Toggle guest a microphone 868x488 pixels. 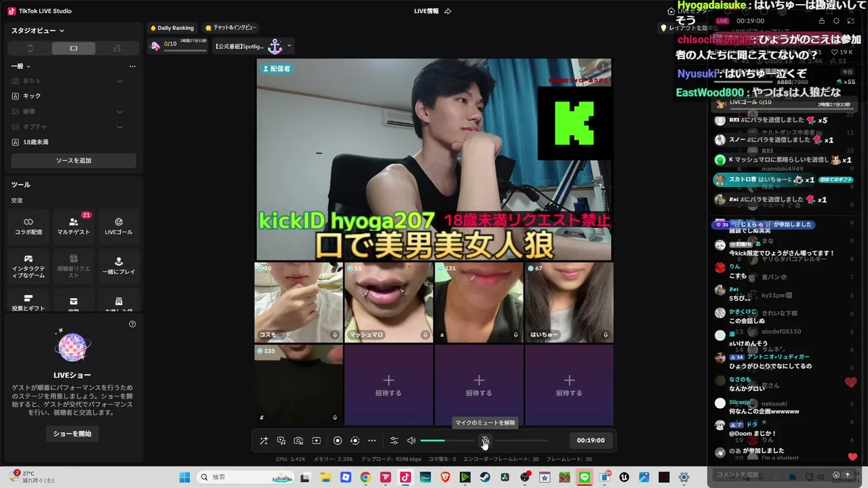(515, 335)
